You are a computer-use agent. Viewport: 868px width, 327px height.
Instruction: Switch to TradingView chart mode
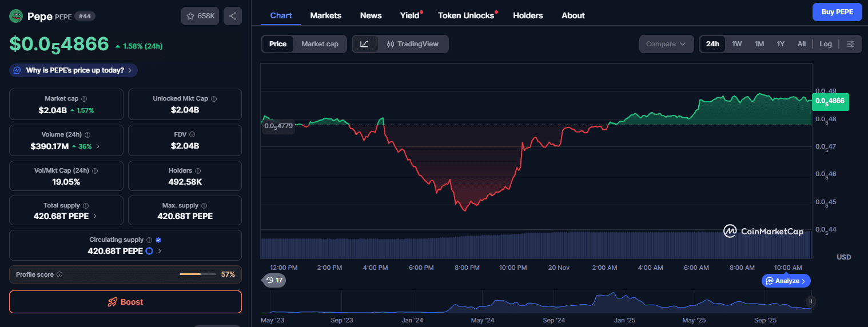click(x=413, y=44)
